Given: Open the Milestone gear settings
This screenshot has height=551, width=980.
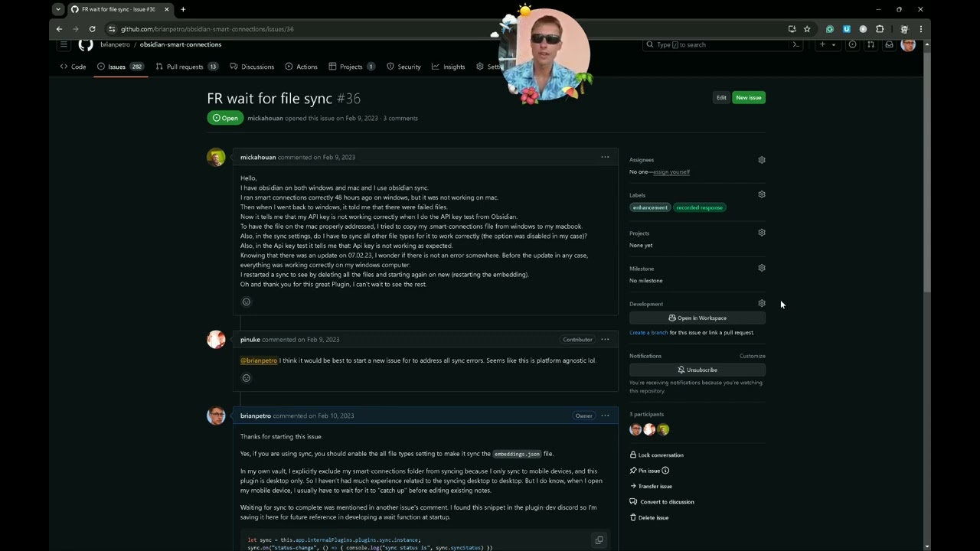Looking at the screenshot, I should [x=762, y=268].
